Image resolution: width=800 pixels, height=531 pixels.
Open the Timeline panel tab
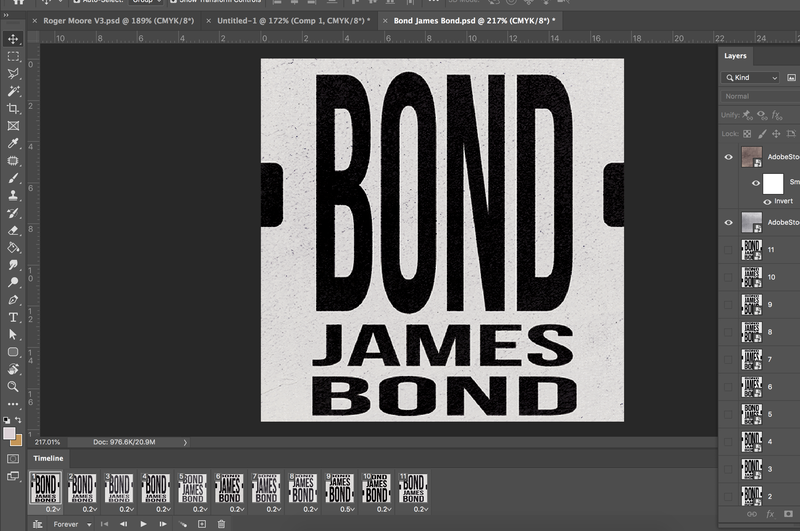(48, 458)
